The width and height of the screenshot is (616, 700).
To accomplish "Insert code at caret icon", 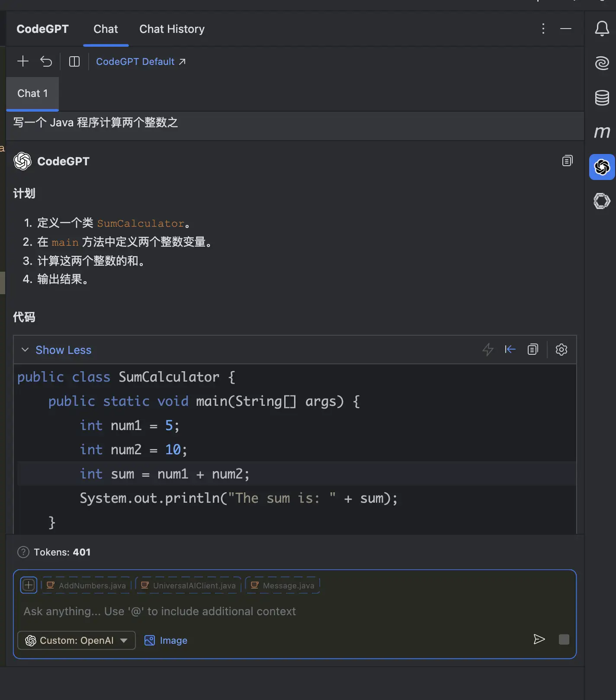I will pos(510,349).
